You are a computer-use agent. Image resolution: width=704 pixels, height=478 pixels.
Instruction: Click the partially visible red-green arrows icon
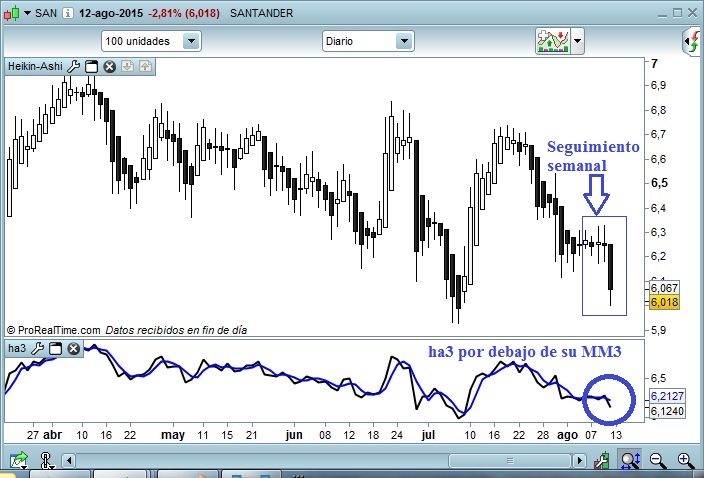coord(693,42)
